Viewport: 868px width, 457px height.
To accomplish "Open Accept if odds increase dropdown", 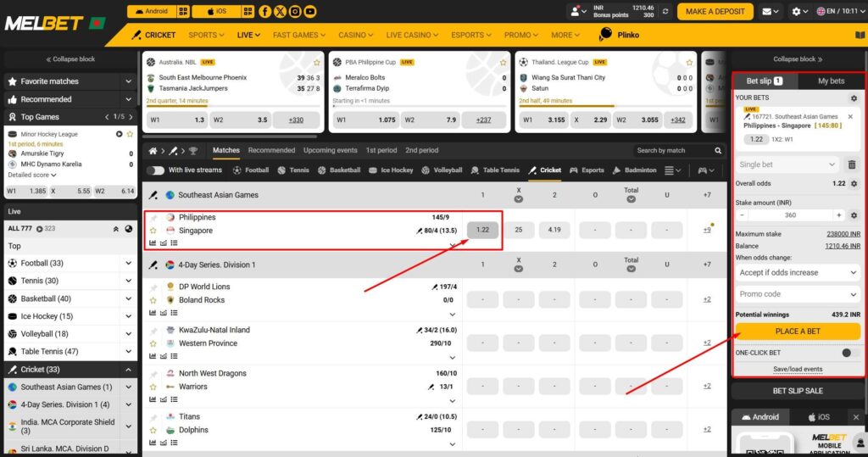I will click(797, 272).
